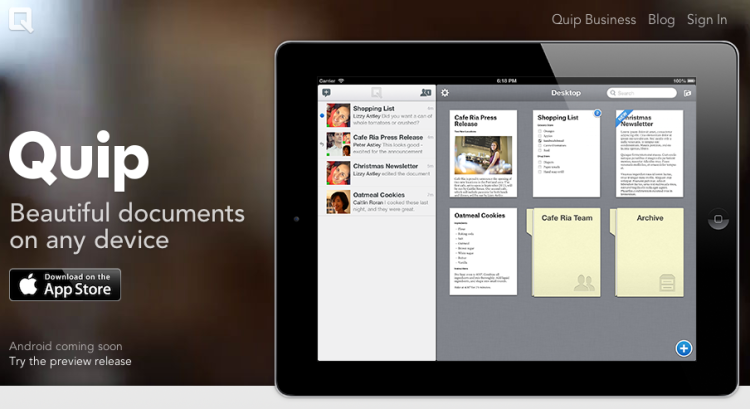Viewport: 750px width, 409px height.
Task: Open the Archive folder
Action: pyautogui.click(x=648, y=252)
